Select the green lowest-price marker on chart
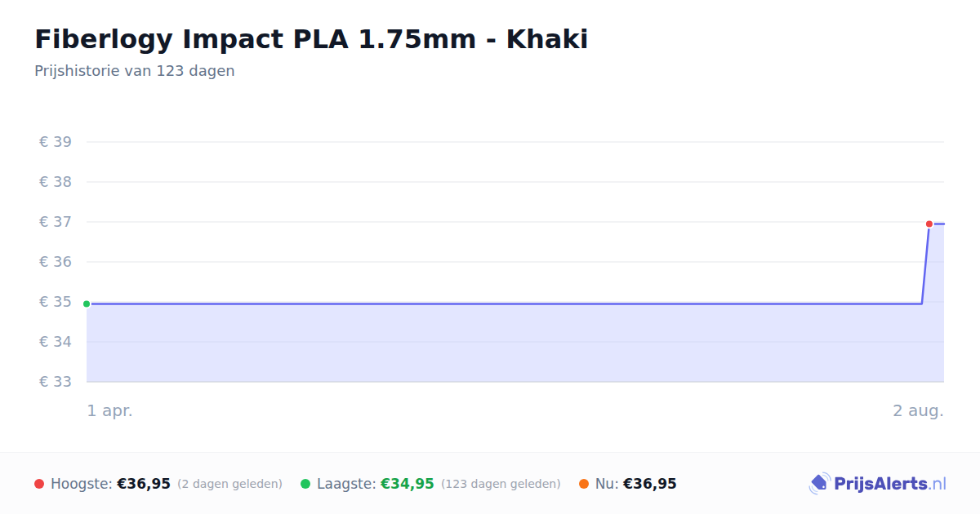 87,304
